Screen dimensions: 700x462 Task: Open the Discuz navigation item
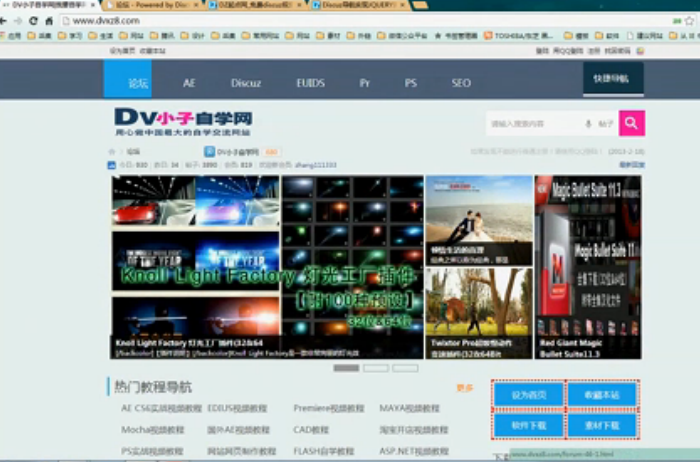[x=246, y=83]
